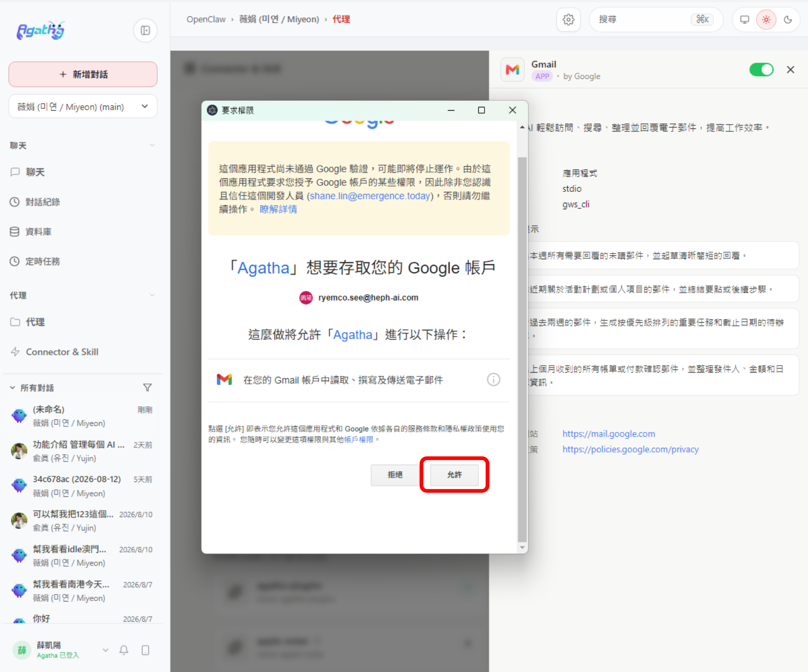Click the shane.lin@emergence.today developer email link

[370, 196]
